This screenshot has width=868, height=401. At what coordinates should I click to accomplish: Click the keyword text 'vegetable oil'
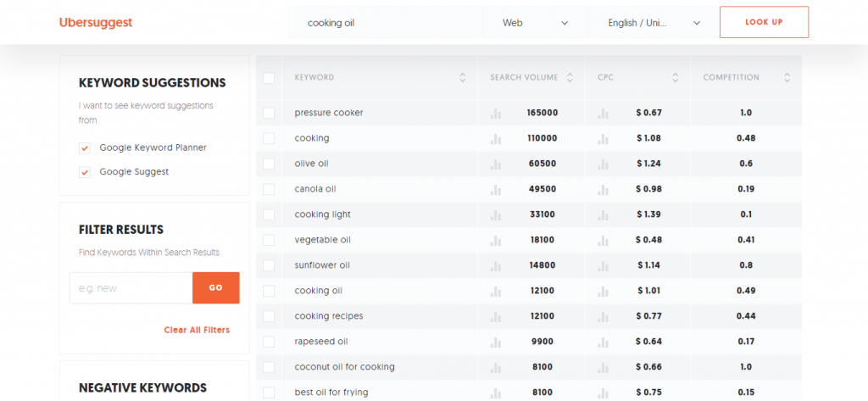point(323,241)
